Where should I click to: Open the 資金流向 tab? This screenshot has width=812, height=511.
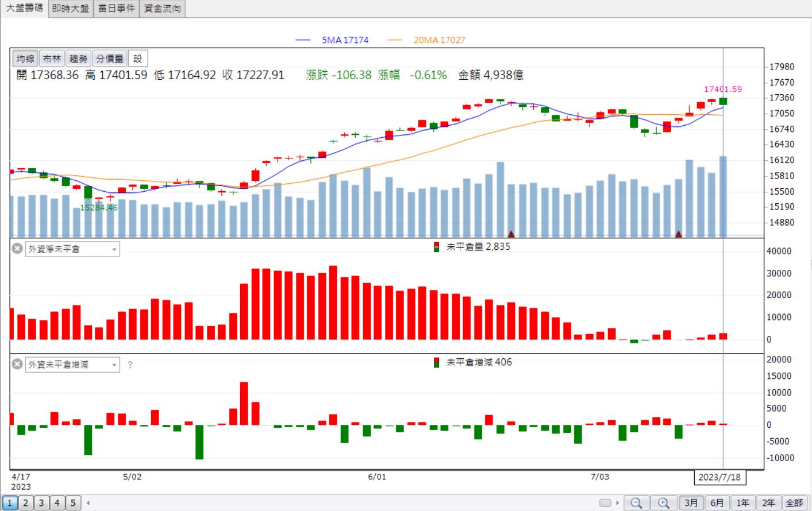[162, 8]
